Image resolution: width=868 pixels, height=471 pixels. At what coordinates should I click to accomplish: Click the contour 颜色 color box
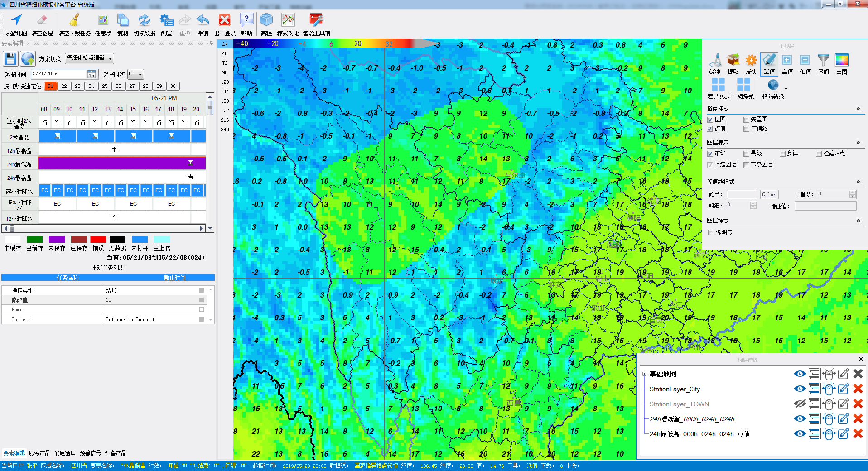pyautogui.click(x=742, y=195)
